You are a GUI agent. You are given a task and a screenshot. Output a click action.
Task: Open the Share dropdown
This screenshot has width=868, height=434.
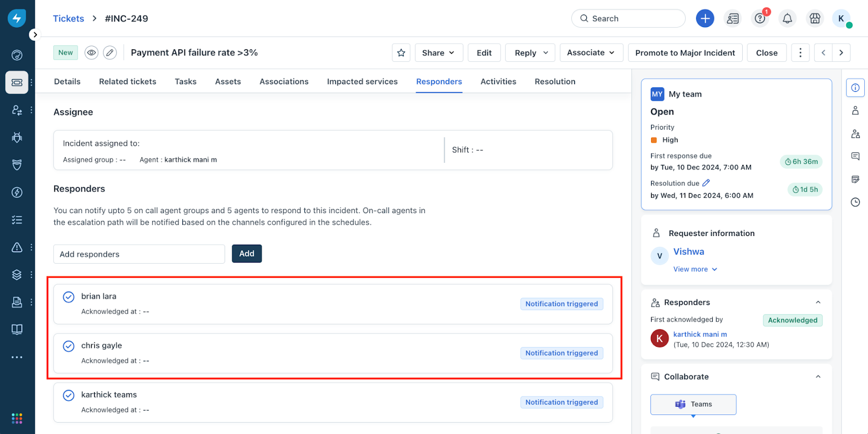tap(438, 53)
